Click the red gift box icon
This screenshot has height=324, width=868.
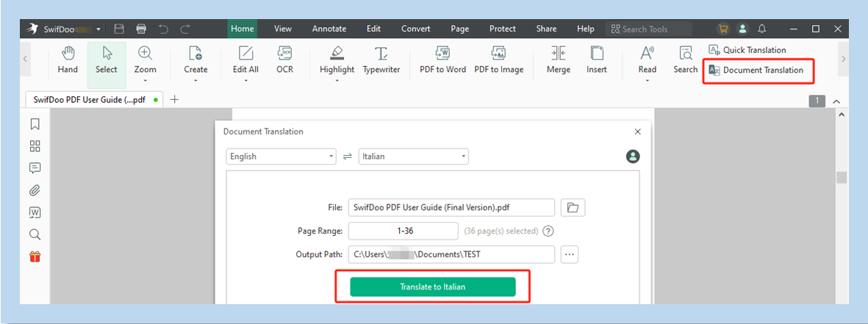(35, 256)
